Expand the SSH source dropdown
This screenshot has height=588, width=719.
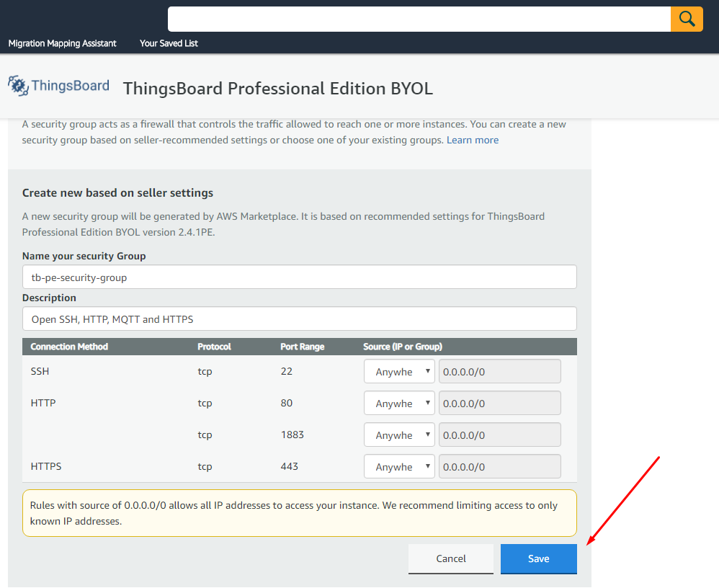[x=399, y=372]
